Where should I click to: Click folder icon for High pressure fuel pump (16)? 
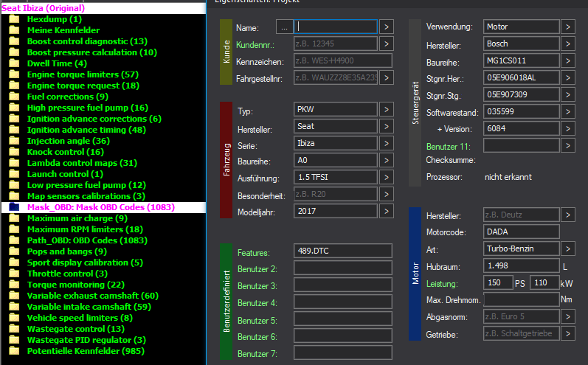point(14,108)
